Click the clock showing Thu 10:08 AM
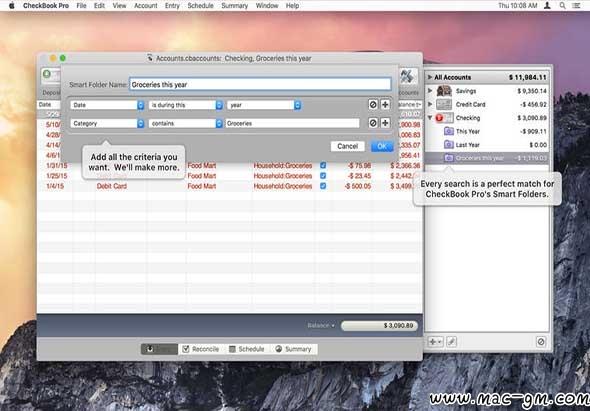 click(518, 6)
